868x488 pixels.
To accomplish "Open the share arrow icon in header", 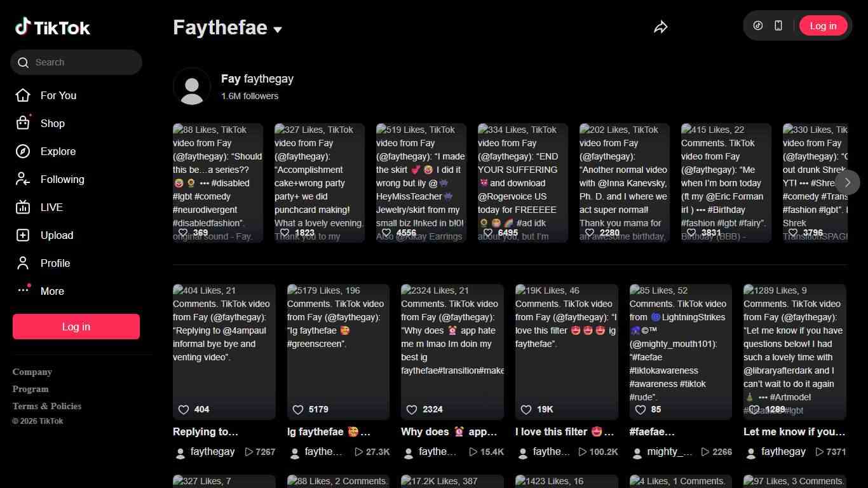I will pyautogui.click(x=661, y=27).
